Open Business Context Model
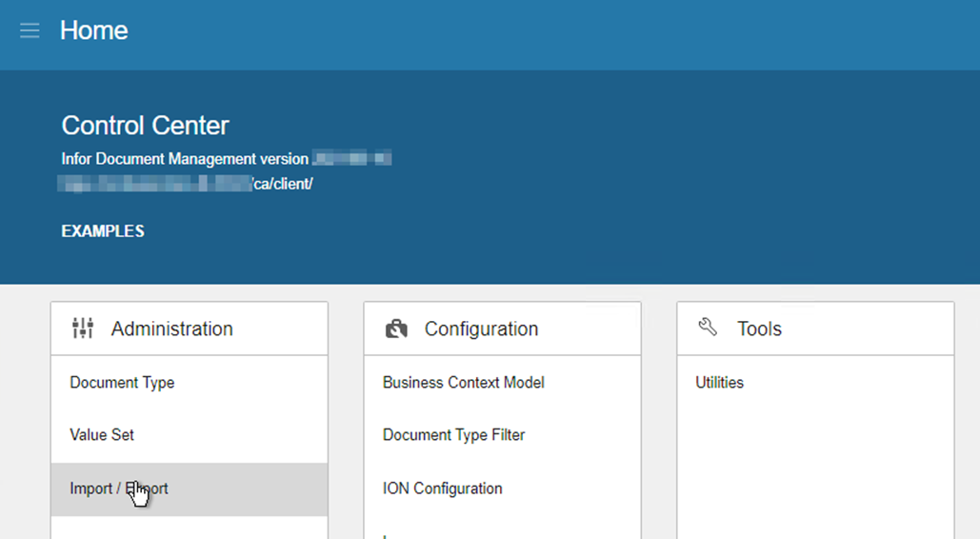The width and height of the screenshot is (980, 539). pyautogui.click(x=463, y=383)
